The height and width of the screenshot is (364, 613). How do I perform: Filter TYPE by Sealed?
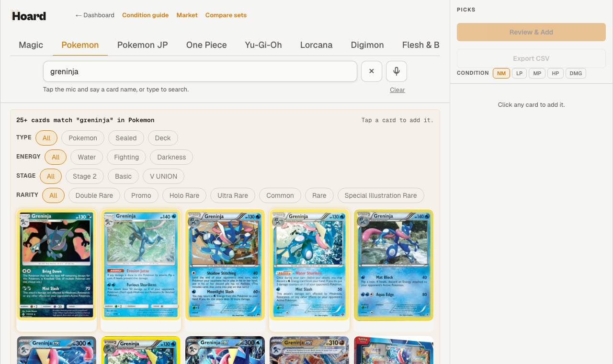coord(126,138)
